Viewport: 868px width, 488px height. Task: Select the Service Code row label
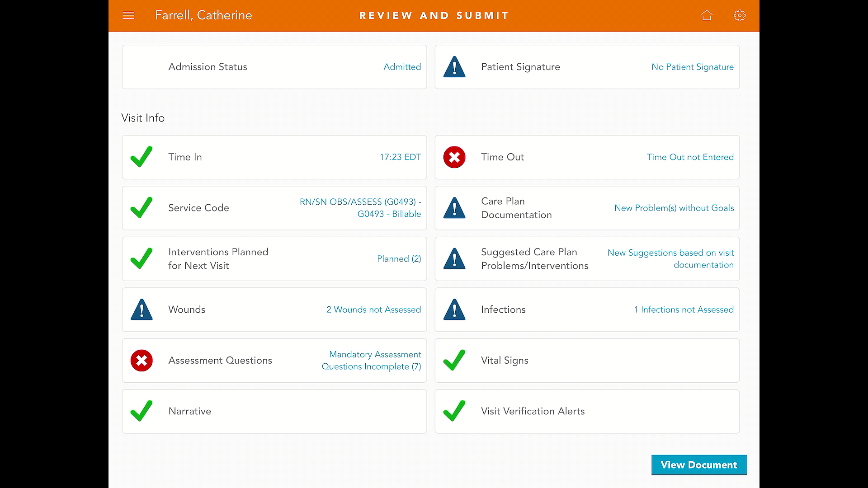click(x=198, y=208)
